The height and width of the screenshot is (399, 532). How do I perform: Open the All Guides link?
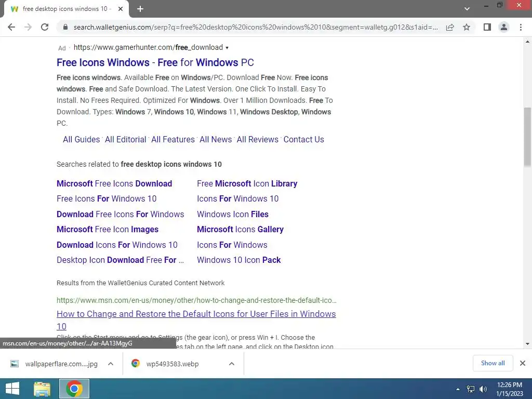point(82,139)
